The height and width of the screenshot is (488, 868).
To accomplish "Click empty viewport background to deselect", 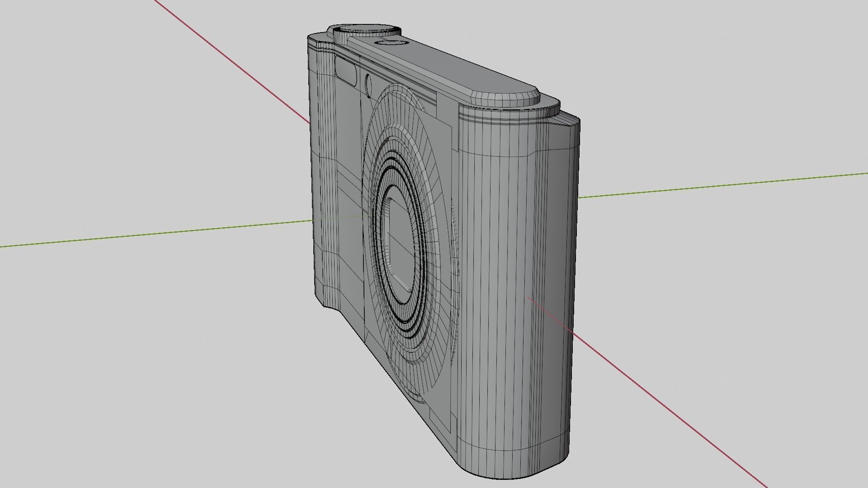I will [x=136, y=384].
